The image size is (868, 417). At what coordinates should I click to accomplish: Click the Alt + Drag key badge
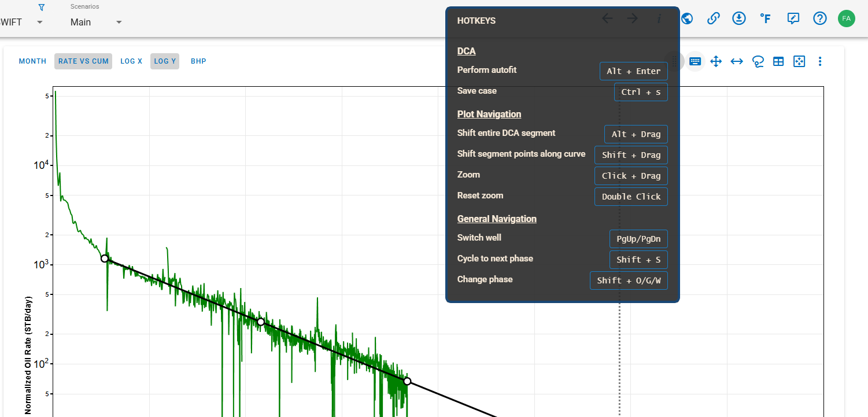click(x=636, y=134)
